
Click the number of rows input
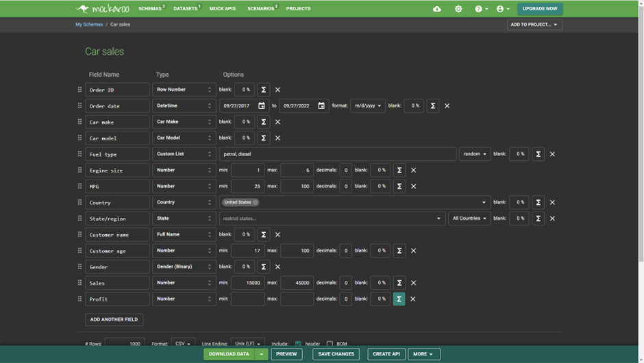pyautogui.click(x=125, y=344)
